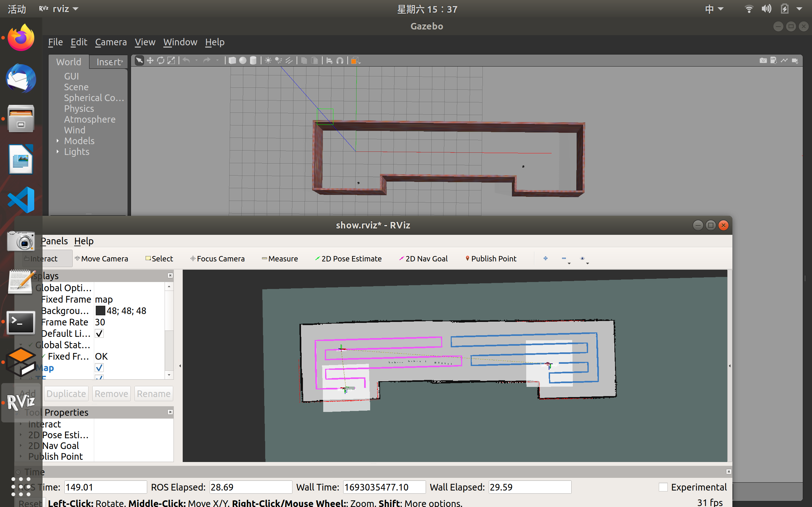
Task: Expand the Models tree in Gazebo
Action: (x=58, y=140)
